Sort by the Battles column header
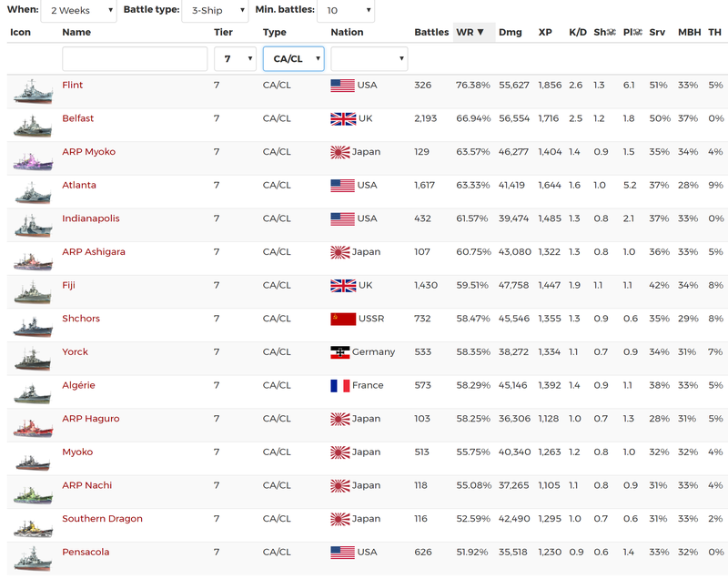The height and width of the screenshot is (579, 728). pos(431,33)
